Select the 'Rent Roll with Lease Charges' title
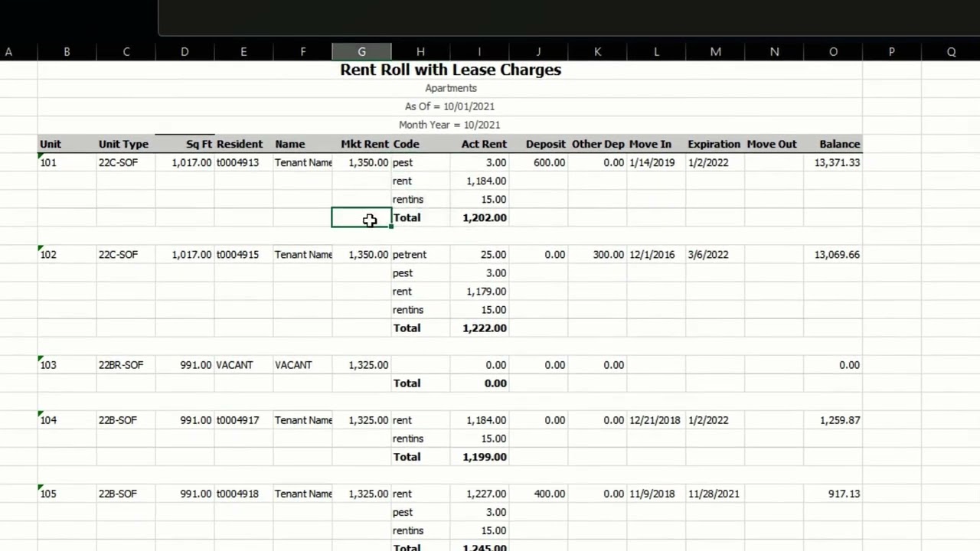This screenshot has width=980, height=551. (x=450, y=70)
